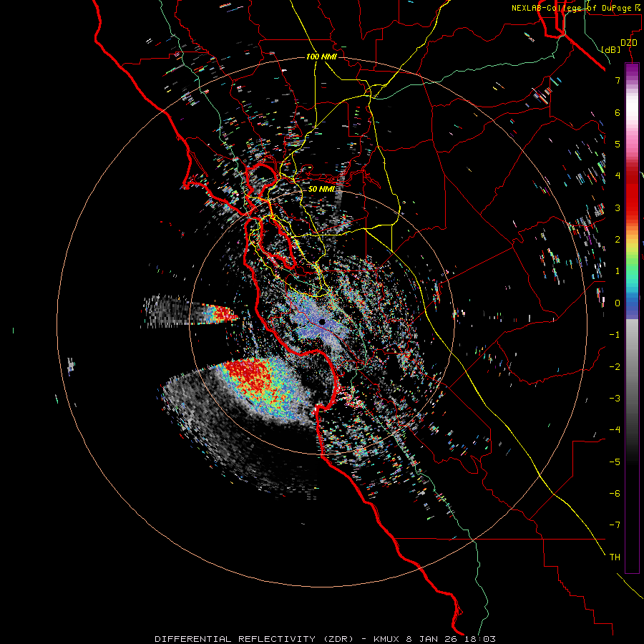Click the '5' label on color legend
Viewport: 644px width, 644px height.
[618, 144]
